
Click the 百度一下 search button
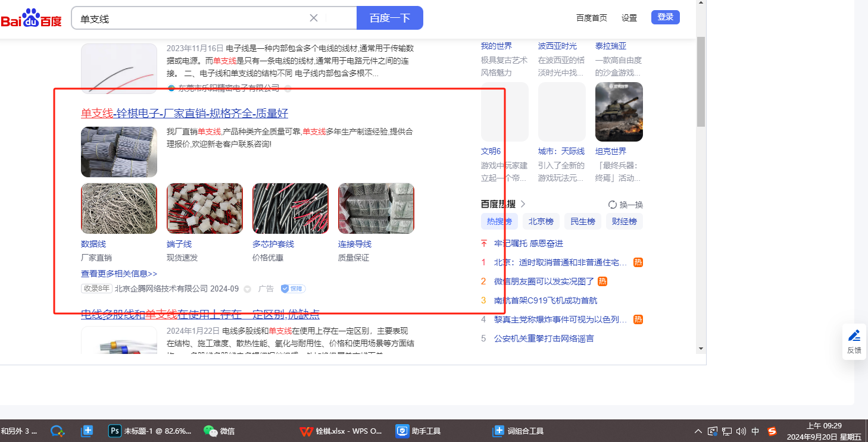pyautogui.click(x=390, y=18)
